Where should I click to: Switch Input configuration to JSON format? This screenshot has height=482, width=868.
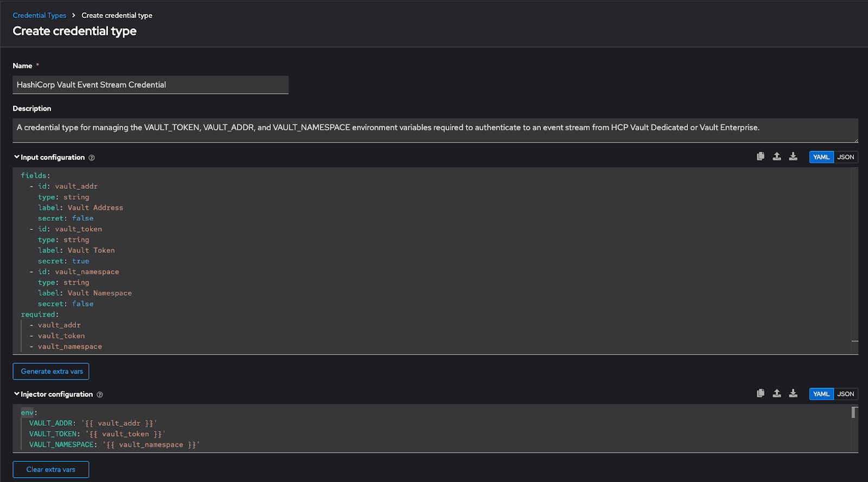845,157
